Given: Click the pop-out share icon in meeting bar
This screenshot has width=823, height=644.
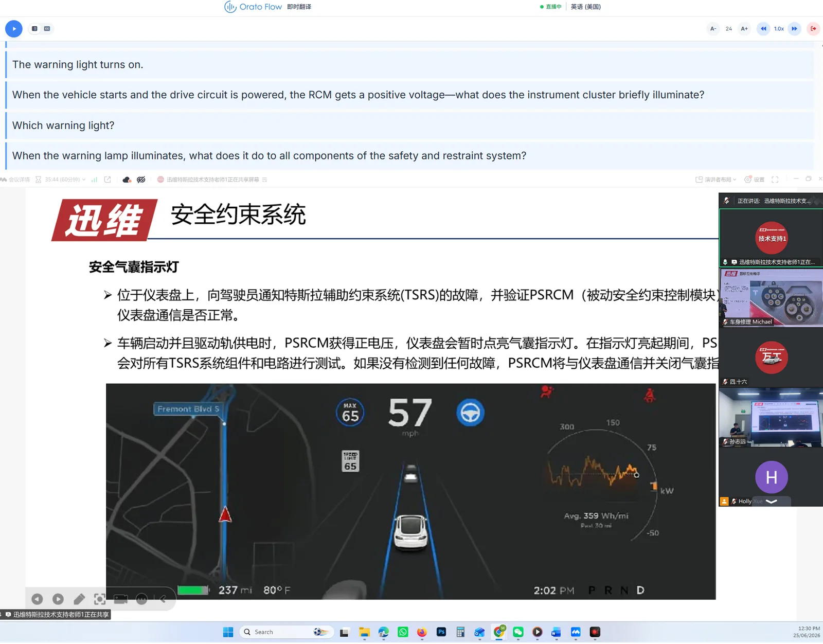Looking at the screenshot, I should 108,180.
